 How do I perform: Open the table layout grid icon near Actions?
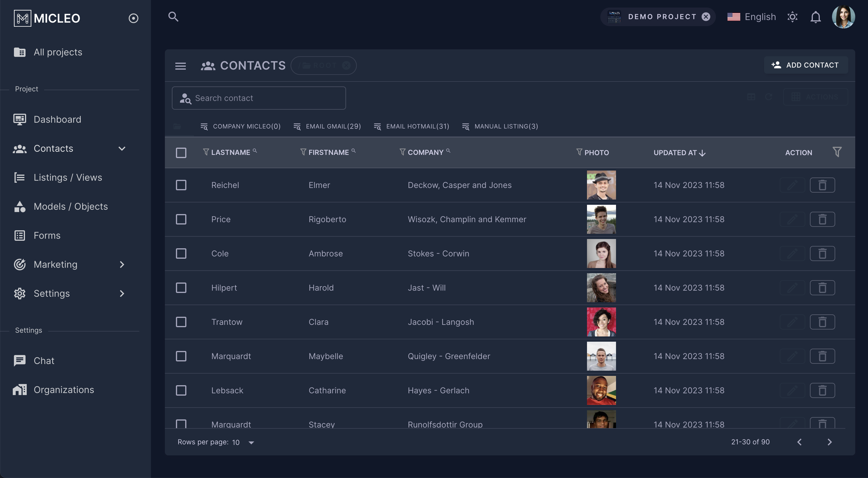pos(751,97)
